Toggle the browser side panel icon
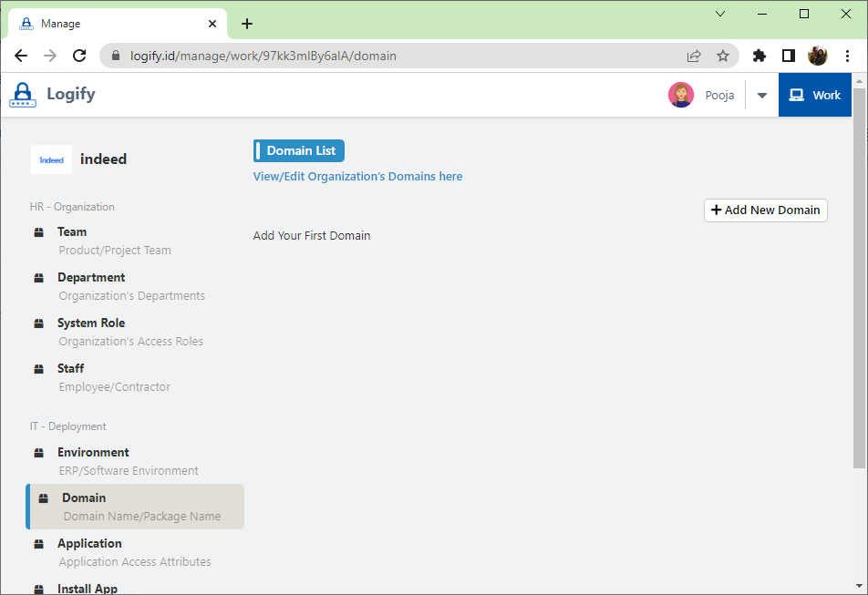Screen dimensions: 868x595 coord(789,56)
